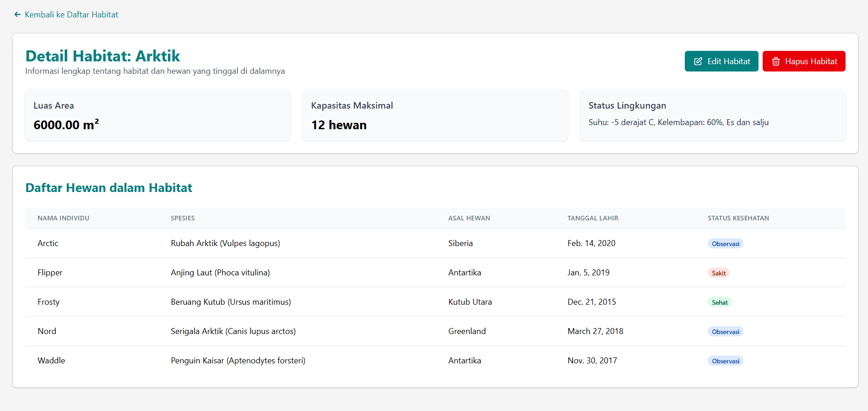Click Waddle's Observasi status badge

pos(725,361)
